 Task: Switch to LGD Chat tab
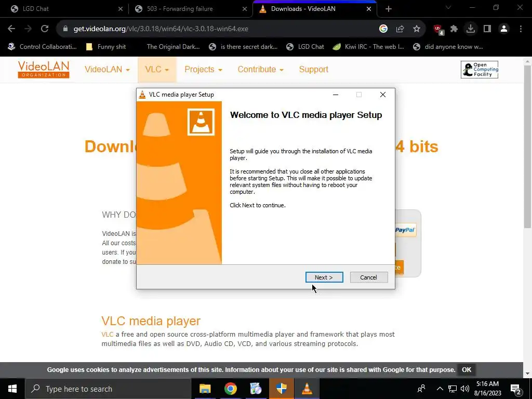[x=64, y=9]
